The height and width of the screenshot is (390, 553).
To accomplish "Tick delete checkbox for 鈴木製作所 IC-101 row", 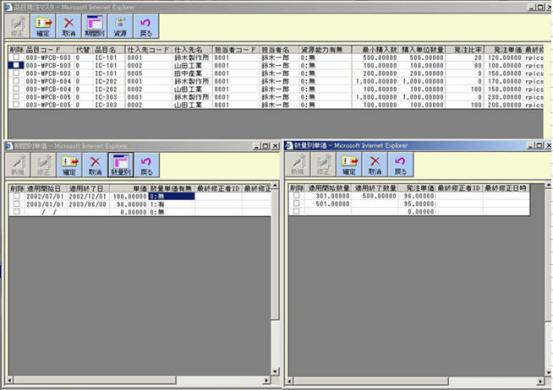I will click(16, 57).
